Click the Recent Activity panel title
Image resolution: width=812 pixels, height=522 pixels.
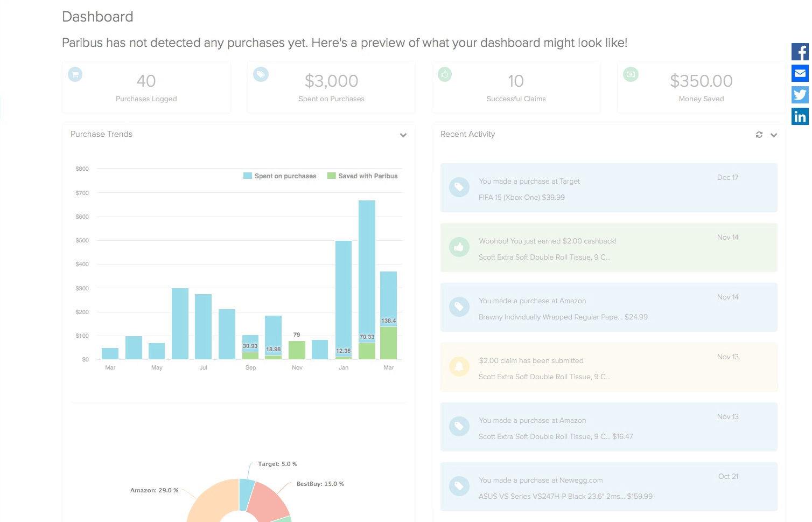[467, 134]
